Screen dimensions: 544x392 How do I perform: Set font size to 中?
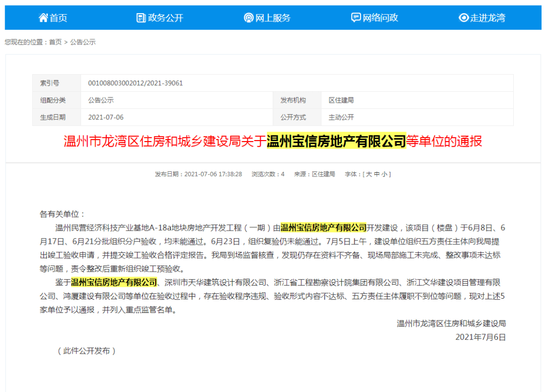point(376,174)
